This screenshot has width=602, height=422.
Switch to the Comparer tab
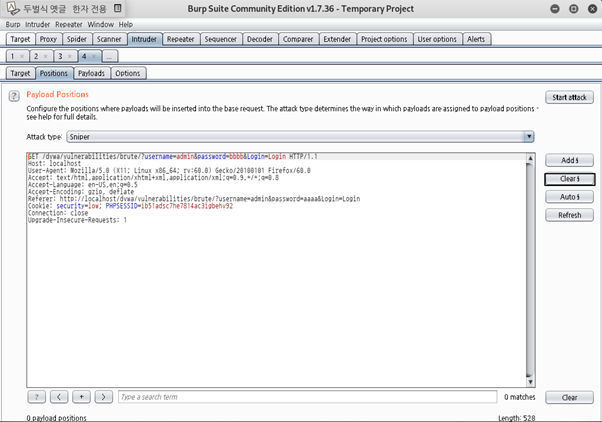(x=298, y=39)
